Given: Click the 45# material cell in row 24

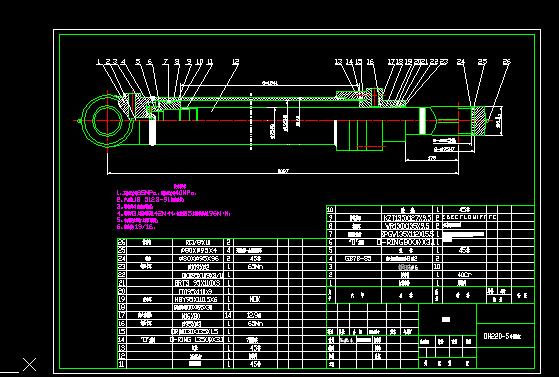Looking at the screenshot, I should 255,258.
